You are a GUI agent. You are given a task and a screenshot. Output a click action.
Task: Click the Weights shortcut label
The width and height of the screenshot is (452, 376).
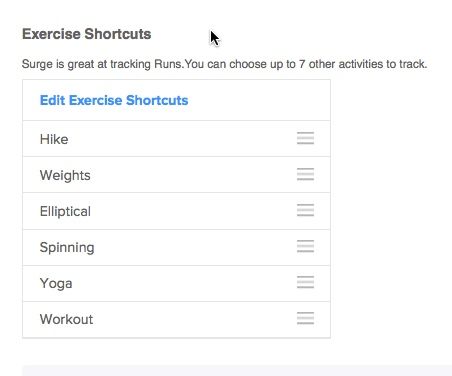click(65, 176)
